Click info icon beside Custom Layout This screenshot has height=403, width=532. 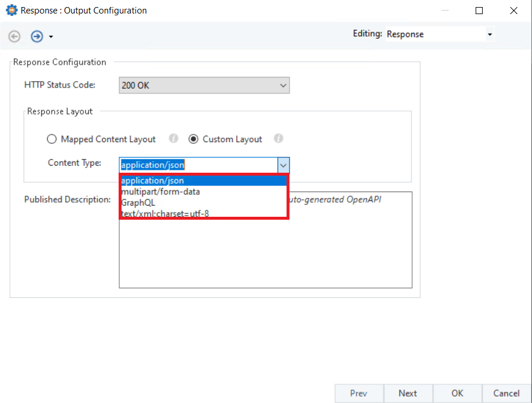[278, 139]
